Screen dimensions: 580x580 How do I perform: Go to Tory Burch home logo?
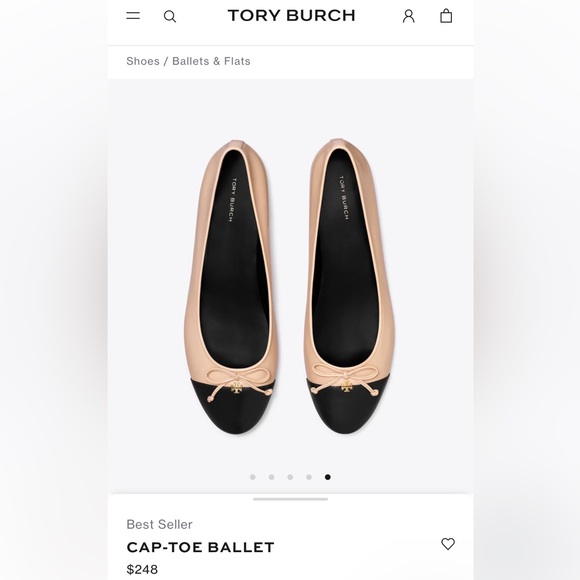pos(291,16)
